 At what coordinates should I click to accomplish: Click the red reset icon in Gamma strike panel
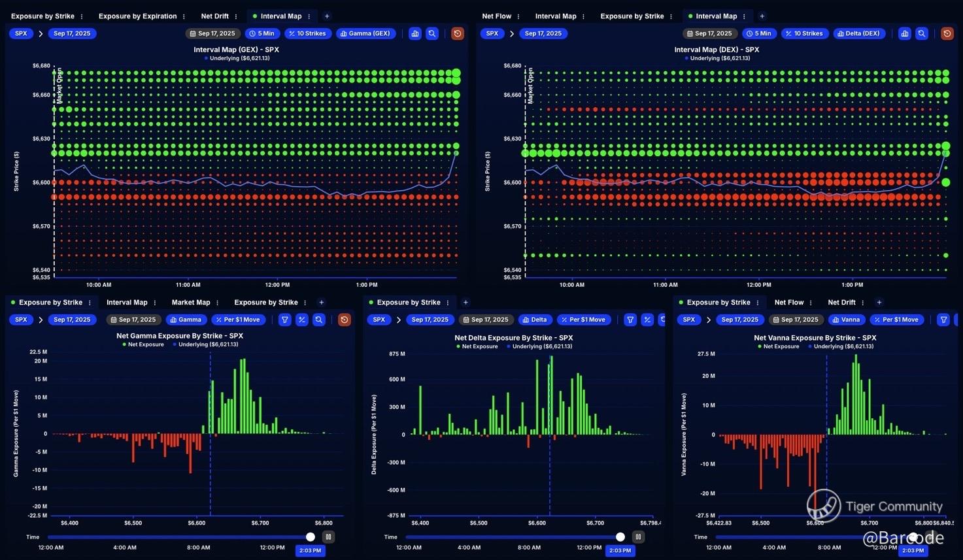coord(345,320)
